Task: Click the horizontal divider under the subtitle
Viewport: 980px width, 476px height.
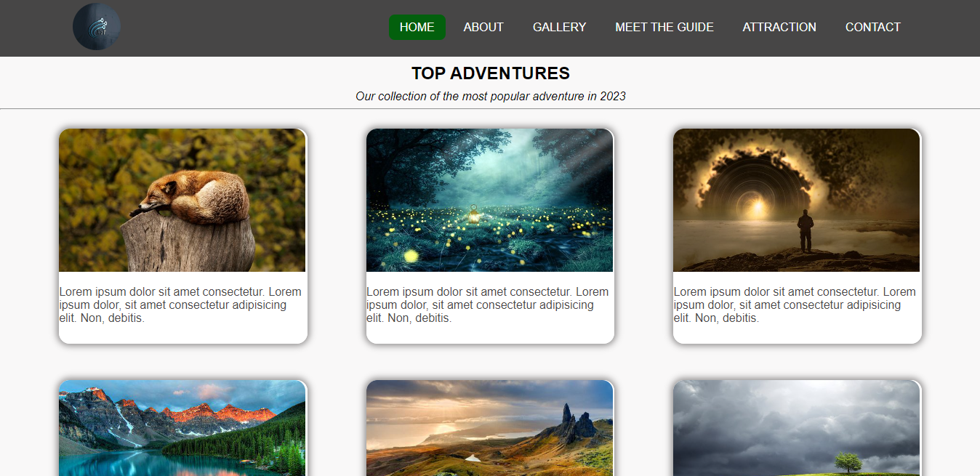Action: [490, 109]
